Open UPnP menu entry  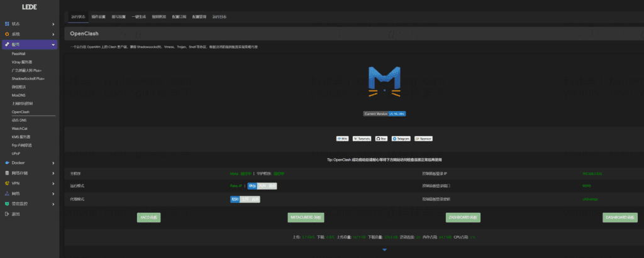tap(16, 153)
